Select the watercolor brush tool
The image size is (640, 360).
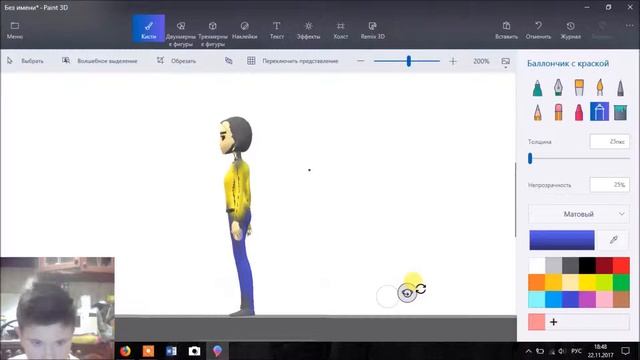pos(600,88)
